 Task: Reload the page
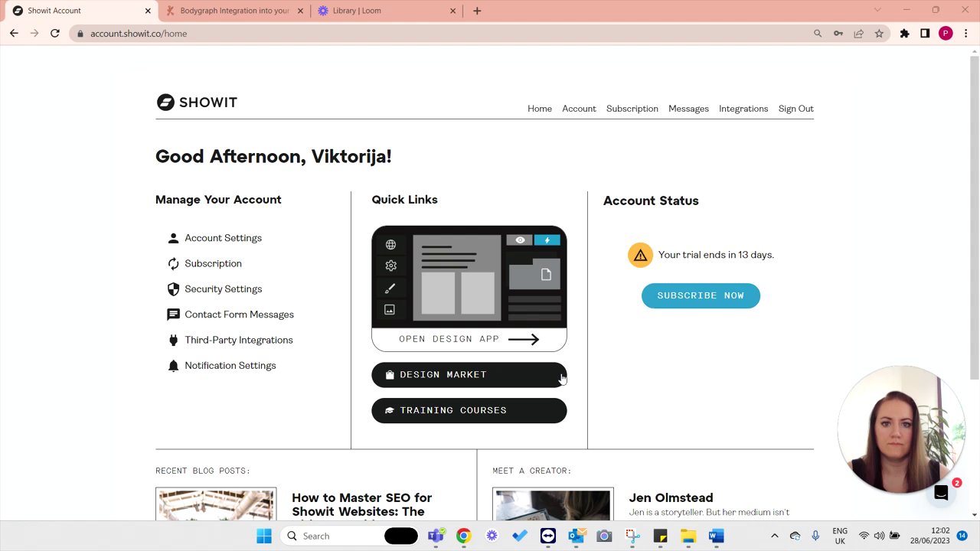[55, 34]
